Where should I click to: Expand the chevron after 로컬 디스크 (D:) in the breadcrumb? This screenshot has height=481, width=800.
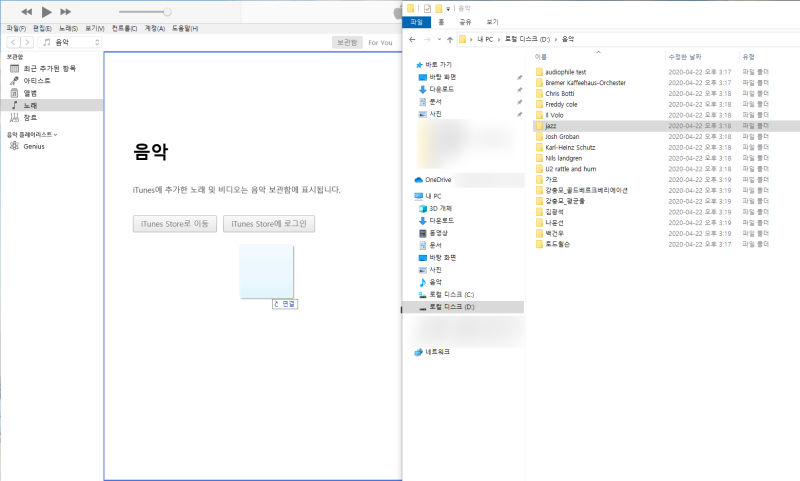point(556,39)
